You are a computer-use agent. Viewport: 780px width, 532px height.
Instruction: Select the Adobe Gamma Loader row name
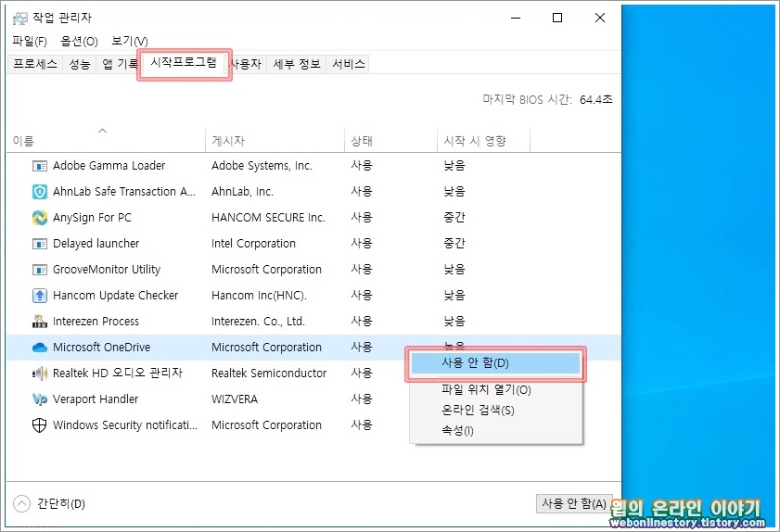pyautogui.click(x=109, y=166)
